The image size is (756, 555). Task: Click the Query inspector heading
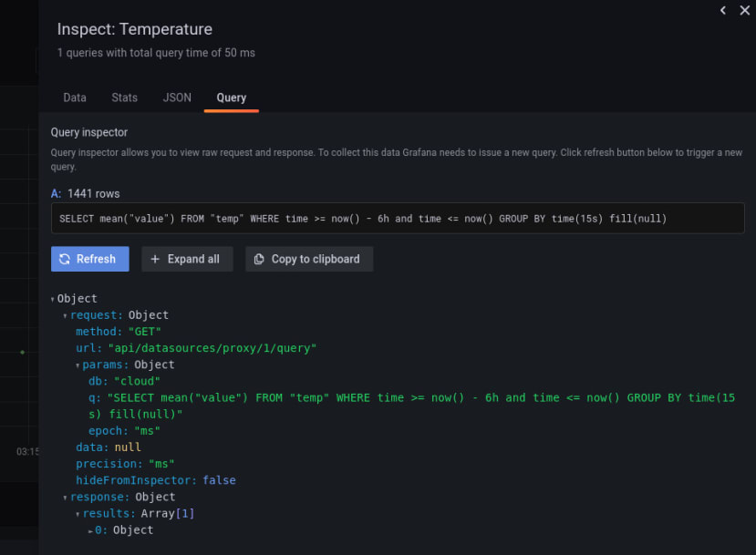[x=89, y=132]
